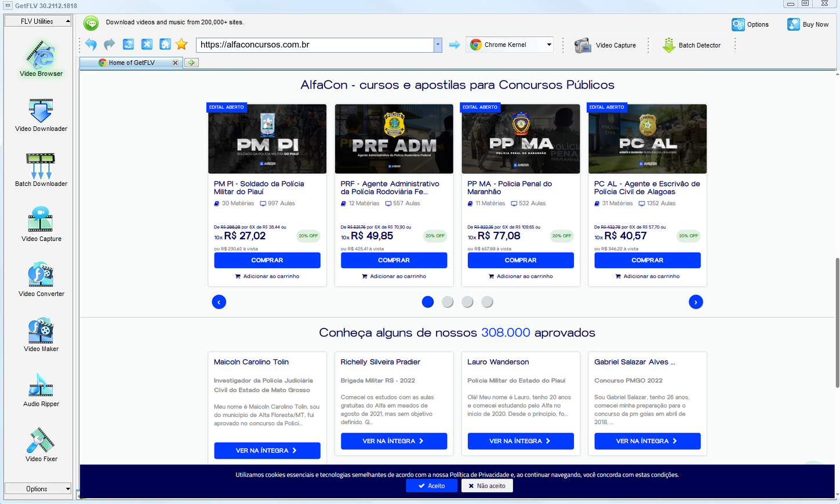Image resolution: width=840 pixels, height=504 pixels.
Task: Add PM PI course to cart
Action: pyautogui.click(x=267, y=276)
